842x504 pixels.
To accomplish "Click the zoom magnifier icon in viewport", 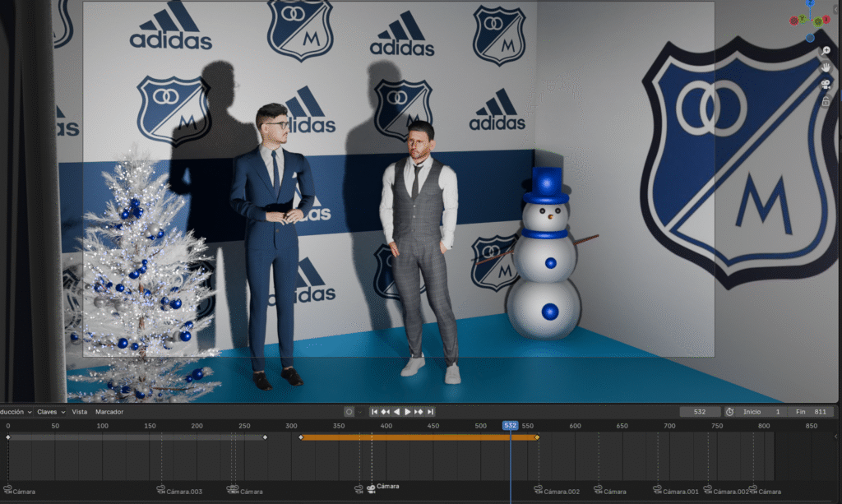I will (x=826, y=51).
